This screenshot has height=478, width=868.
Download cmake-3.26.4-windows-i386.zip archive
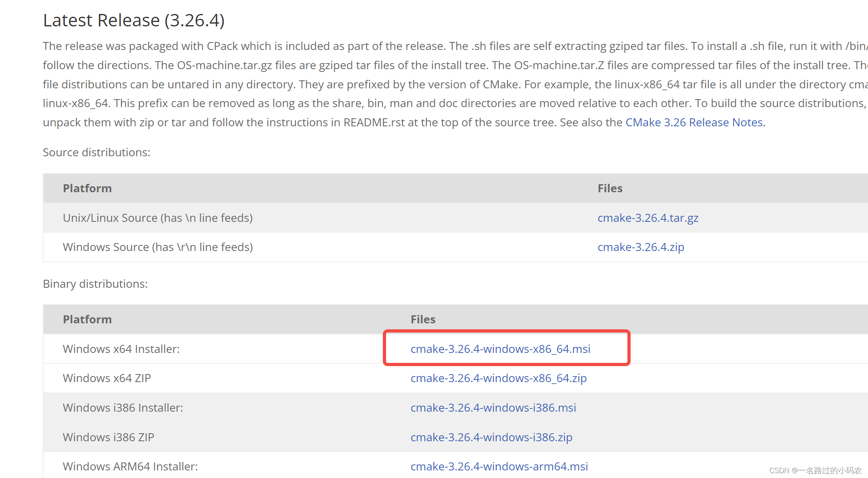tap(491, 437)
